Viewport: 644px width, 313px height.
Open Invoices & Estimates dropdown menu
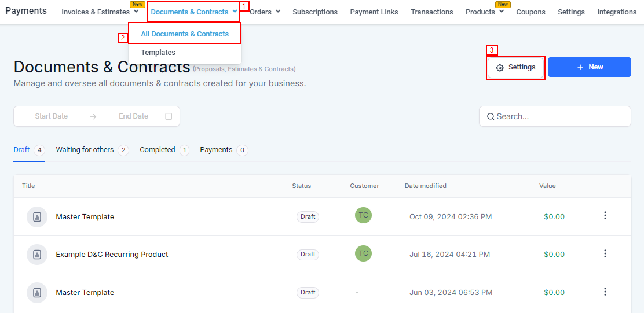click(x=100, y=12)
